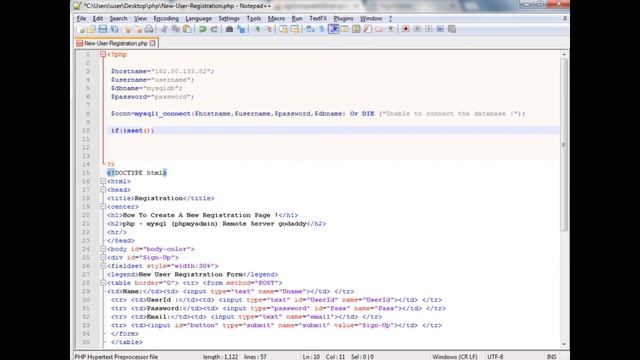Collapse the <table> fold on line 28
The image size is (640, 360).
(103, 283)
